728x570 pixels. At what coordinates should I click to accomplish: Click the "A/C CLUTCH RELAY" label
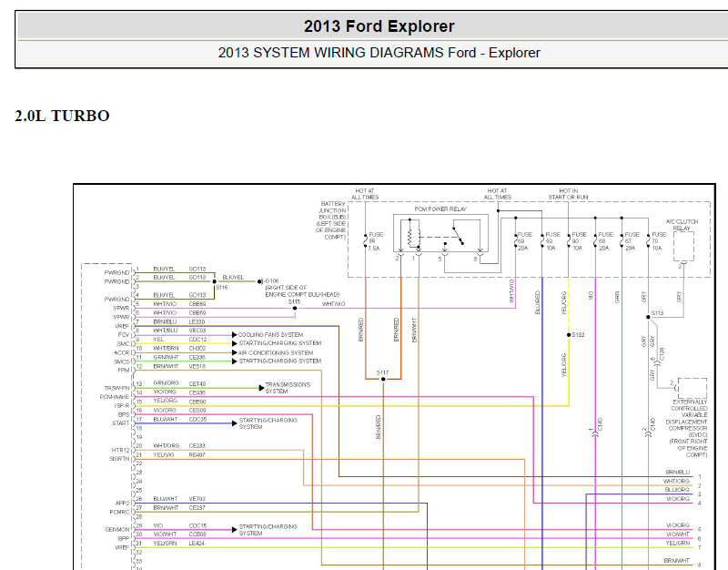click(682, 225)
